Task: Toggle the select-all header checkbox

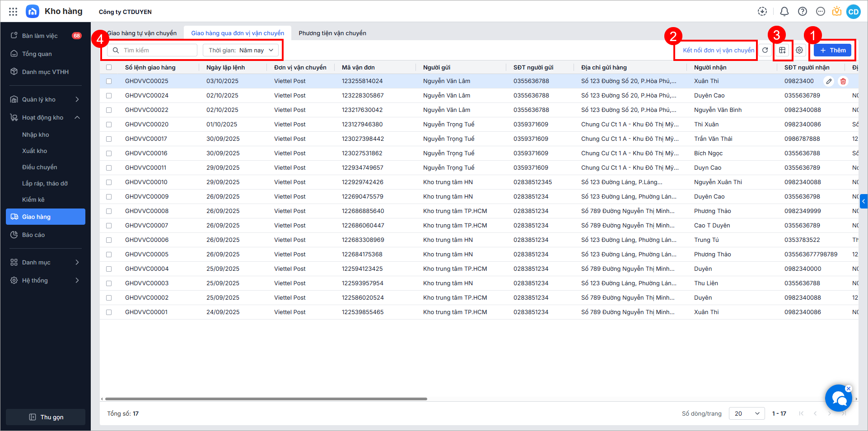Action: click(109, 67)
